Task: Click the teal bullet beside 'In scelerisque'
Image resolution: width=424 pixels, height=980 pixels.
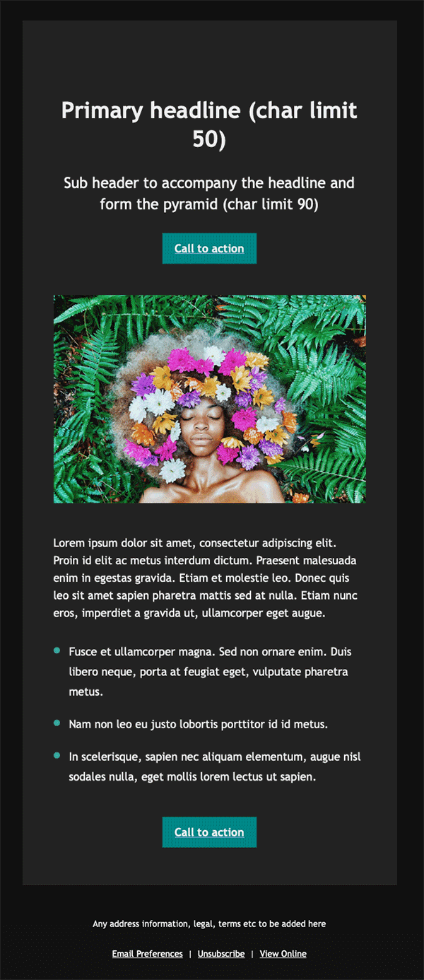Action: [57, 755]
